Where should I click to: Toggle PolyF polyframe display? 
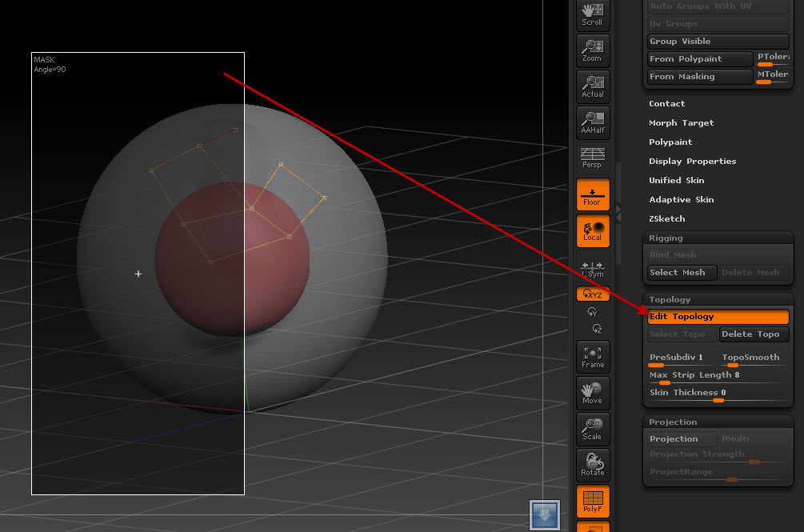pyautogui.click(x=593, y=501)
